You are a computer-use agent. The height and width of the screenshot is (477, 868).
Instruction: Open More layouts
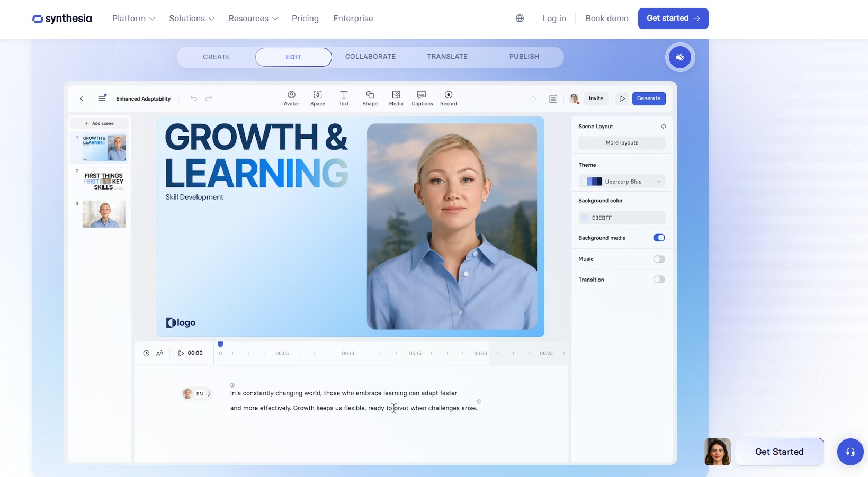pos(622,143)
